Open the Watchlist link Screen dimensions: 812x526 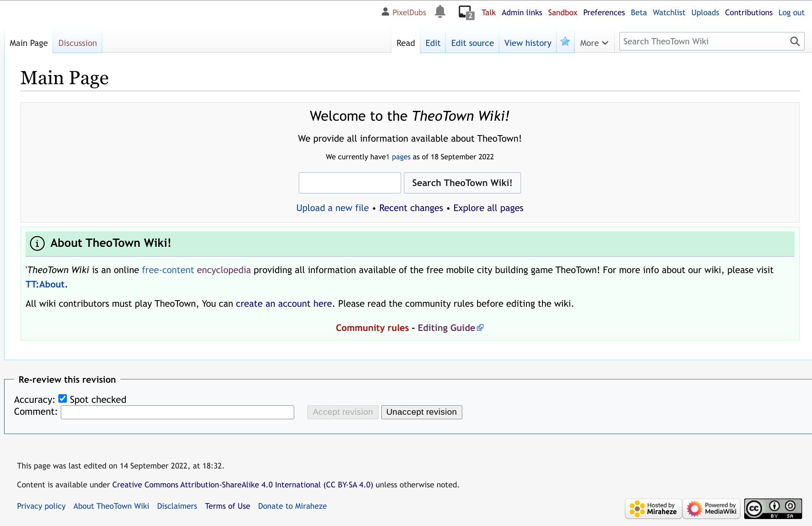point(669,13)
